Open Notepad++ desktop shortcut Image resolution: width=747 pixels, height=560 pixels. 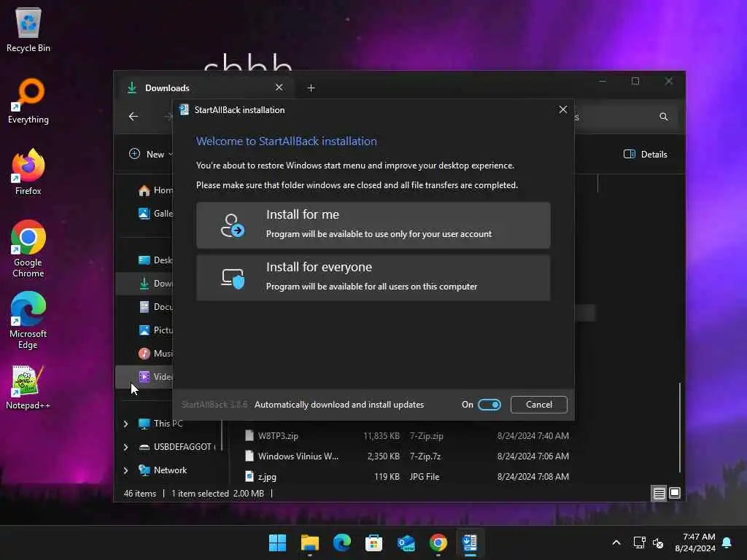[28, 386]
